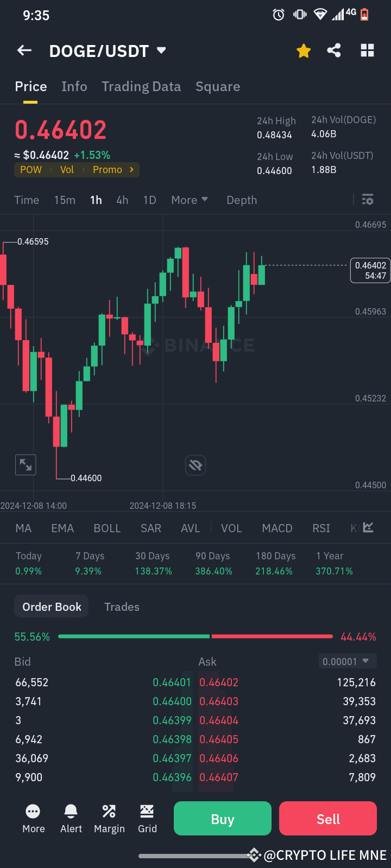Open chart display settings beside Depth
Image resolution: width=391 pixels, height=868 pixels.
pos(367,200)
